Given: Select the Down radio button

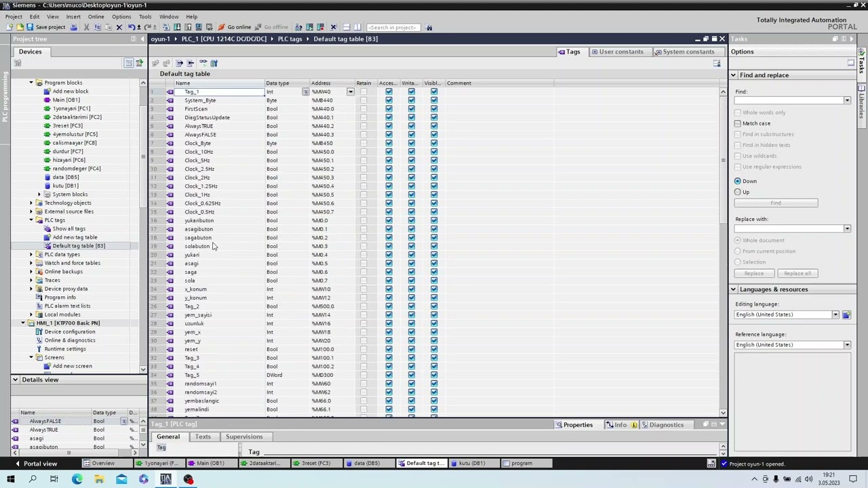Looking at the screenshot, I should (738, 181).
